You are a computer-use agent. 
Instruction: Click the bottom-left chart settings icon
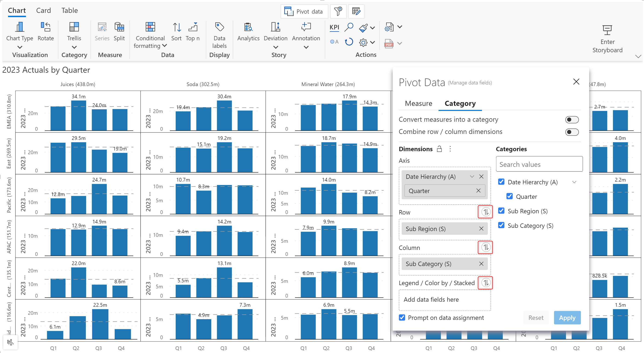click(x=10, y=342)
